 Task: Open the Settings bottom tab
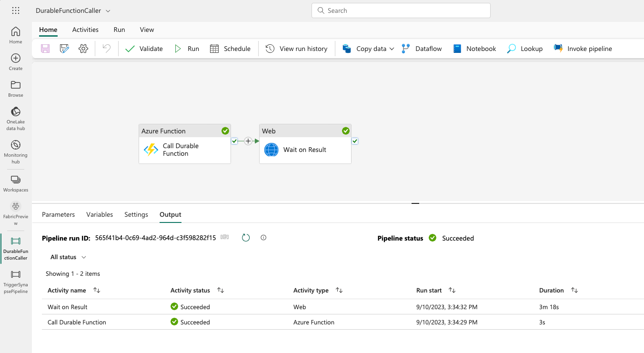click(x=136, y=214)
